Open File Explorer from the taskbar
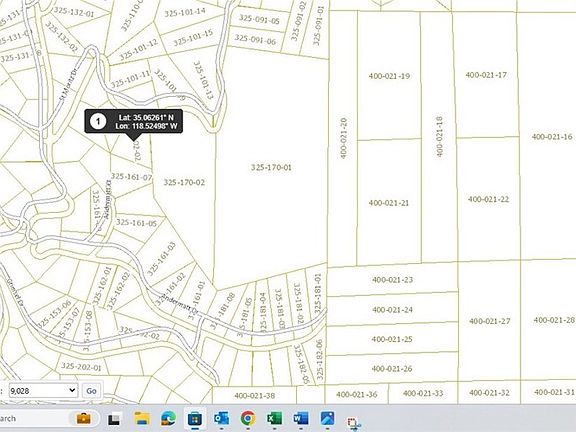576x432 pixels. 141,418
